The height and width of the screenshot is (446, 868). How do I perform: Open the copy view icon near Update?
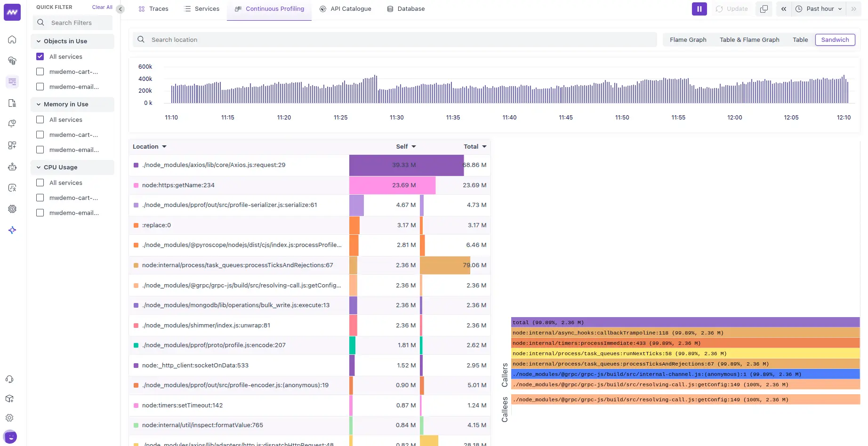click(764, 9)
